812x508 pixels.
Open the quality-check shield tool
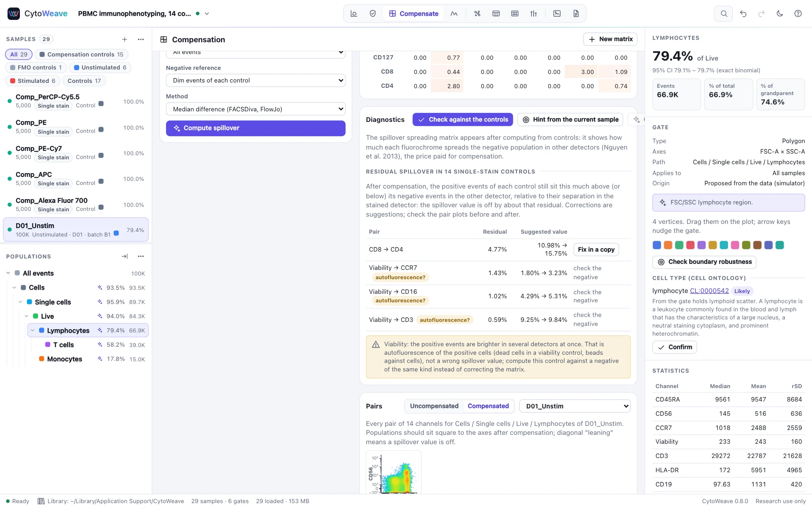[x=373, y=13]
